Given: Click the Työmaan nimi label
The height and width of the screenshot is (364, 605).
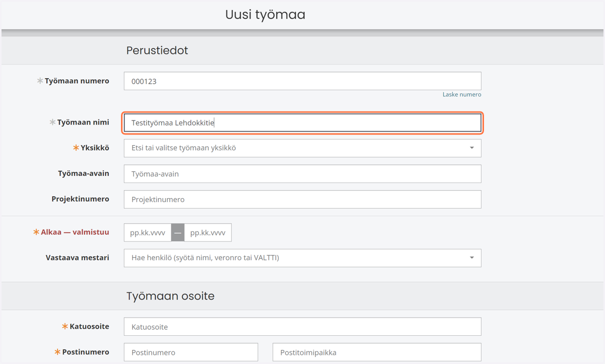Looking at the screenshot, I should [x=83, y=122].
